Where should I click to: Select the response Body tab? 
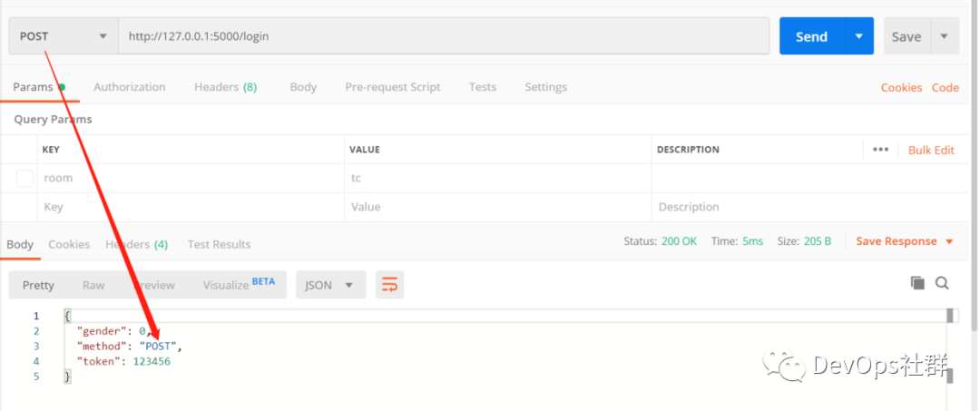[x=20, y=244]
